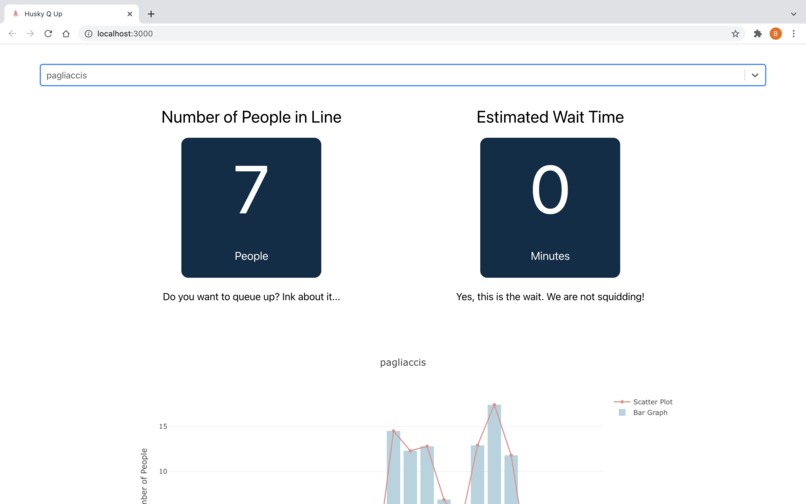Viewport: 806px width, 504px height.
Task: Toggle the Bar Graph legend entry
Action: point(643,412)
